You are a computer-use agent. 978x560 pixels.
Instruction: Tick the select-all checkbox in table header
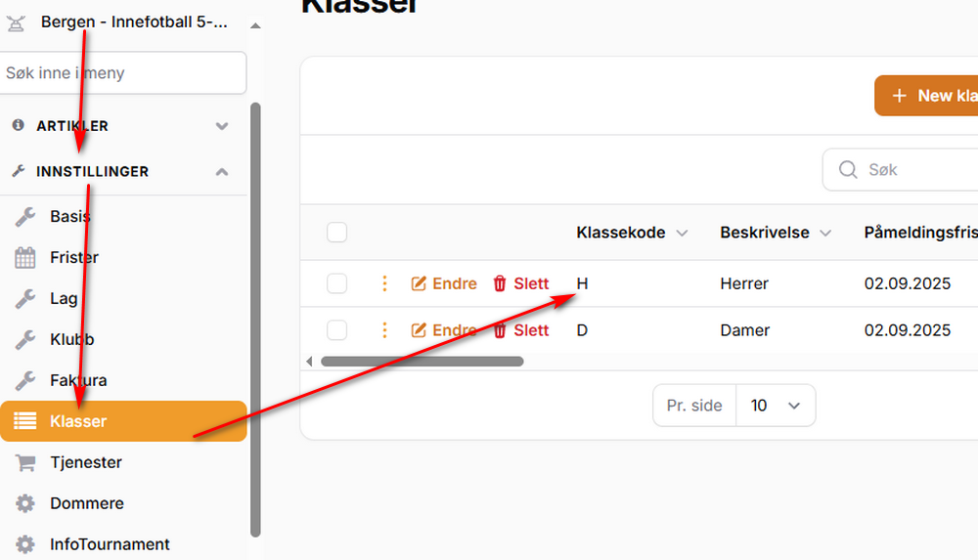(337, 233)
